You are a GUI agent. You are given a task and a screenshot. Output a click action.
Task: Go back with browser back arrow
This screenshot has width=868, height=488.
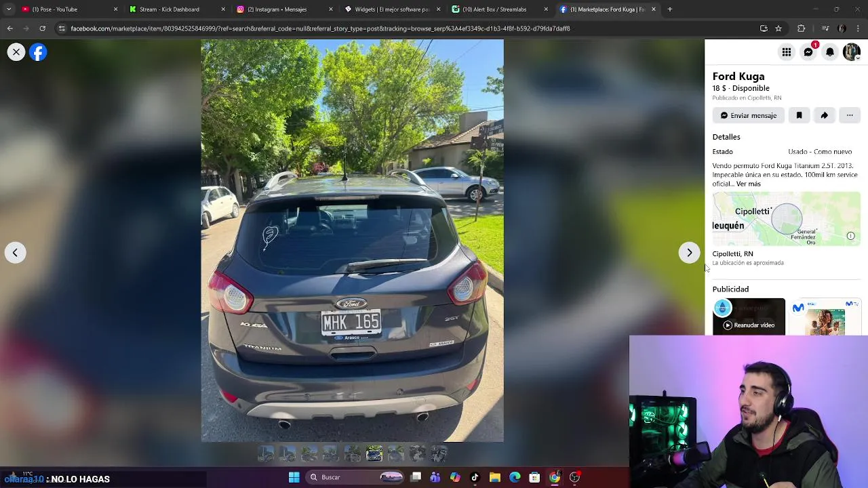[x=9, y=28]
